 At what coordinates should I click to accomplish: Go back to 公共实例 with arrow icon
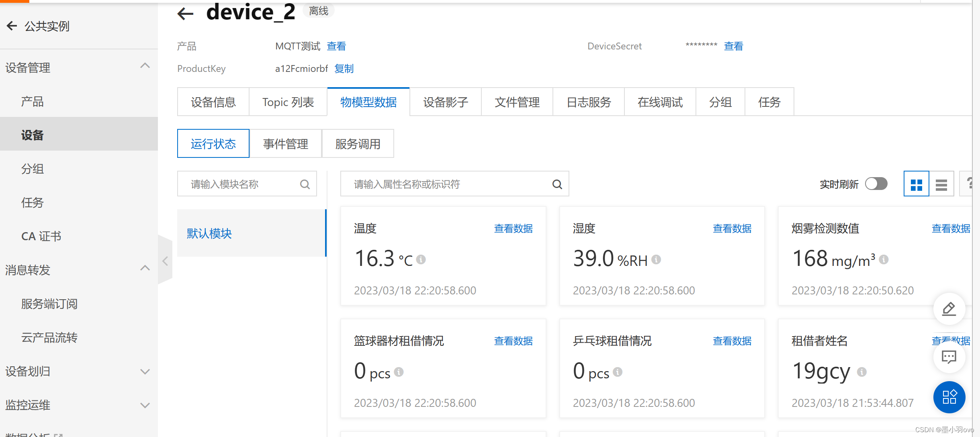tap(12, 26)
